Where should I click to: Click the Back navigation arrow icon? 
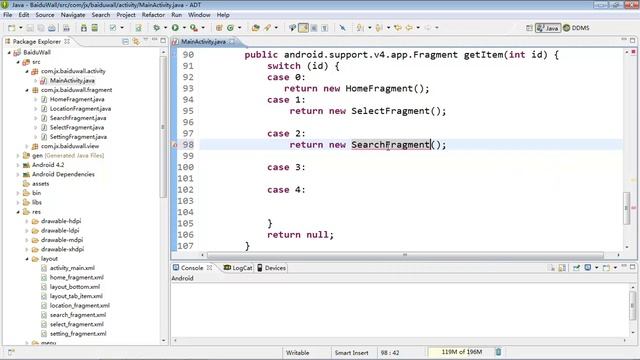coord(409,28)
